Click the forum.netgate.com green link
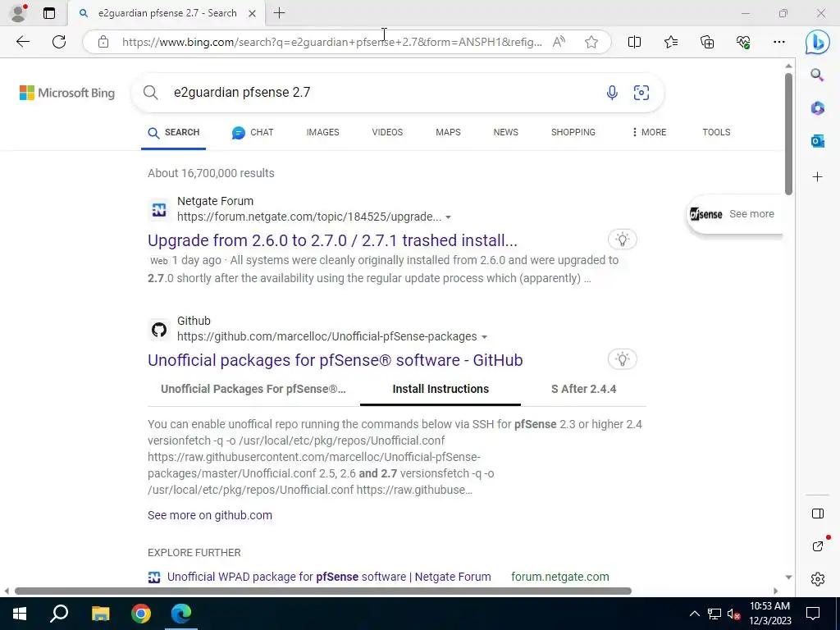The height and width of the screenshot is (630, 840). (x=559, y=577)
